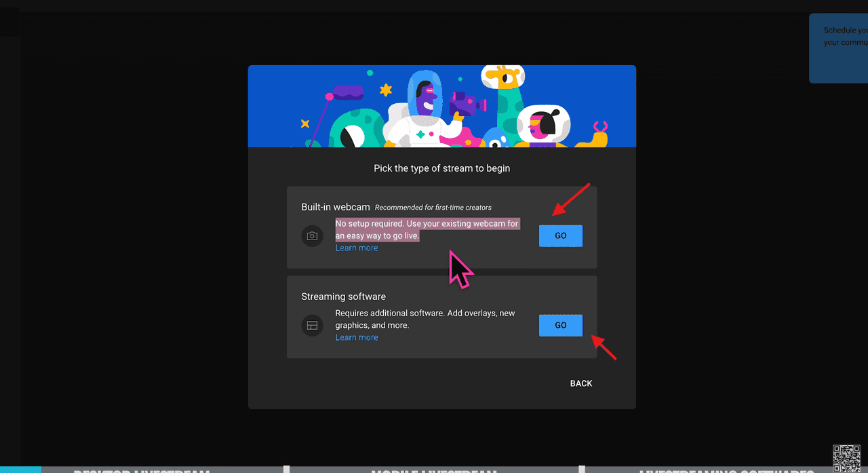Viewport: 868px width, 473px height.
Task: Open Learn more under Streaming software
Action: pyautogui.click(x=357, y=337)
